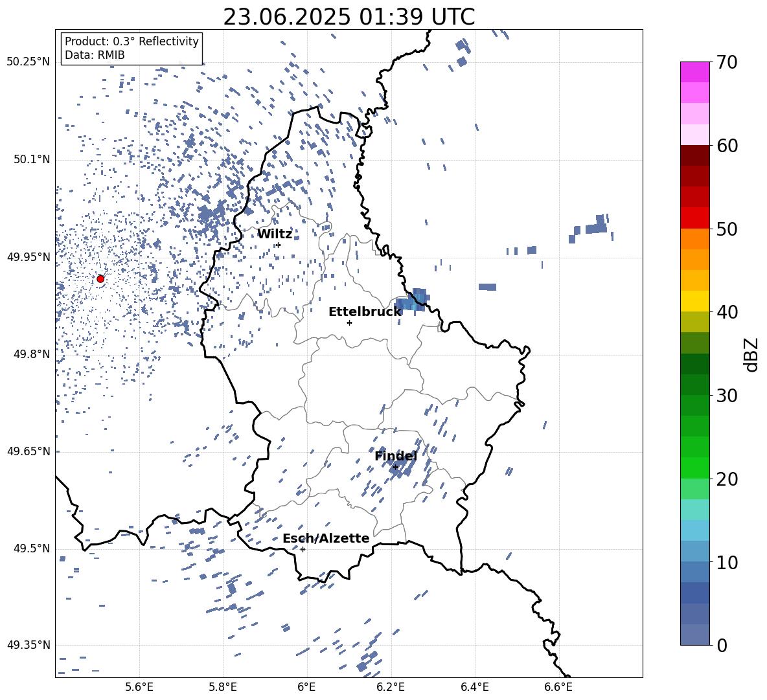Click the 6°E longitude tick label

pyautogui.click(x=306, y=687)
